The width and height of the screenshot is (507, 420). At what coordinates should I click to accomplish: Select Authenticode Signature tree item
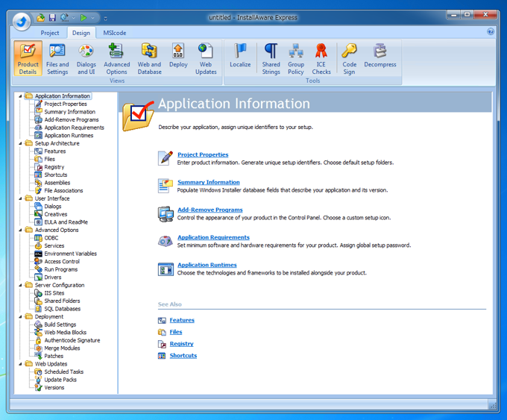click(x=72, y=340)
